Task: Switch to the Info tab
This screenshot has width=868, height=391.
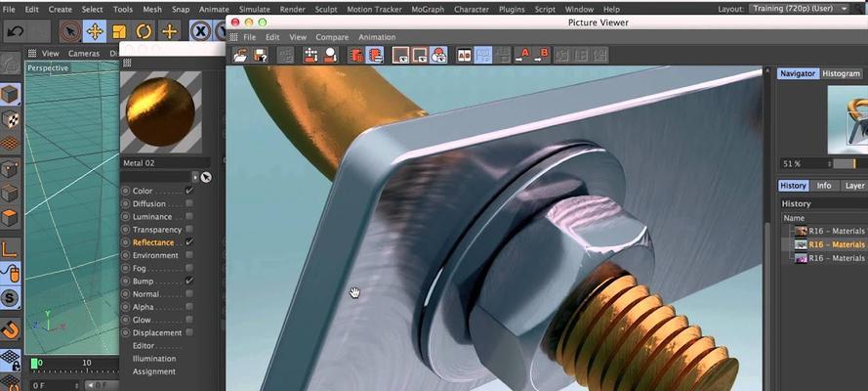Action: (824, 186)
